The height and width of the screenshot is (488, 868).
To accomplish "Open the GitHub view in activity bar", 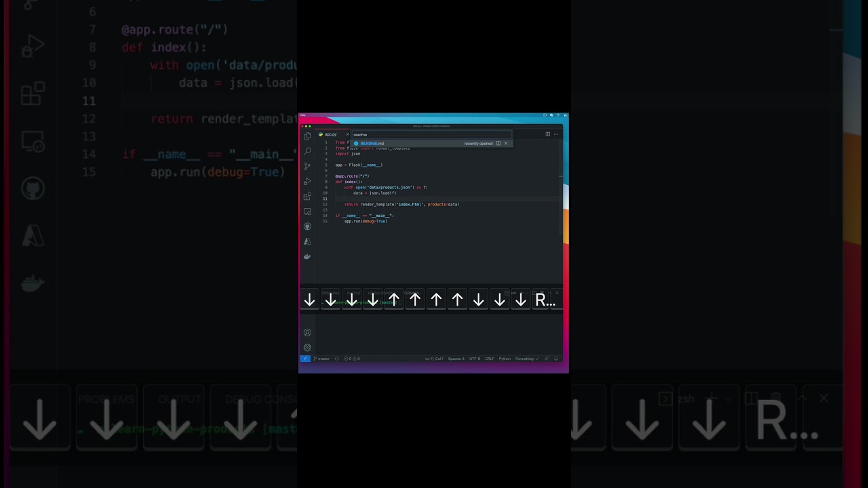I will [x=307, y=226].
